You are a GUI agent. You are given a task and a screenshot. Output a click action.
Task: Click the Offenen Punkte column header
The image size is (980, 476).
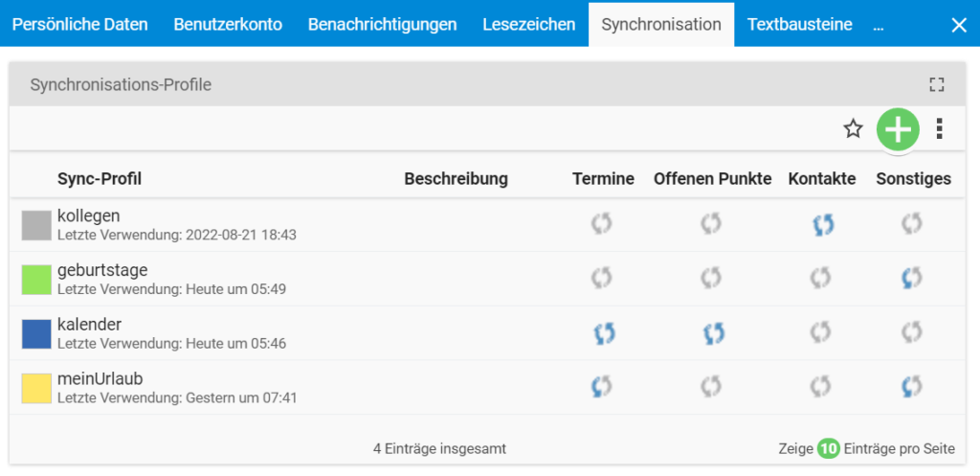(712, 179)
